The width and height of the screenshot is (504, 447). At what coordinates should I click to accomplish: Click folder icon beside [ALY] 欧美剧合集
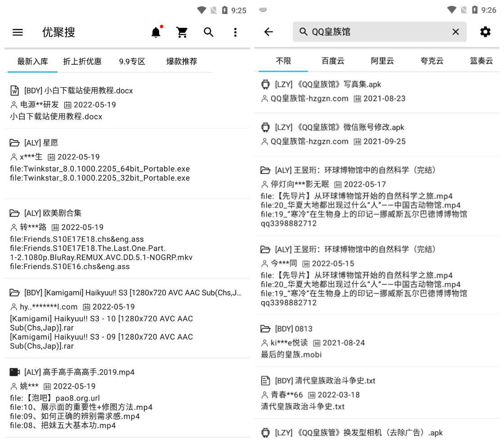14,213
